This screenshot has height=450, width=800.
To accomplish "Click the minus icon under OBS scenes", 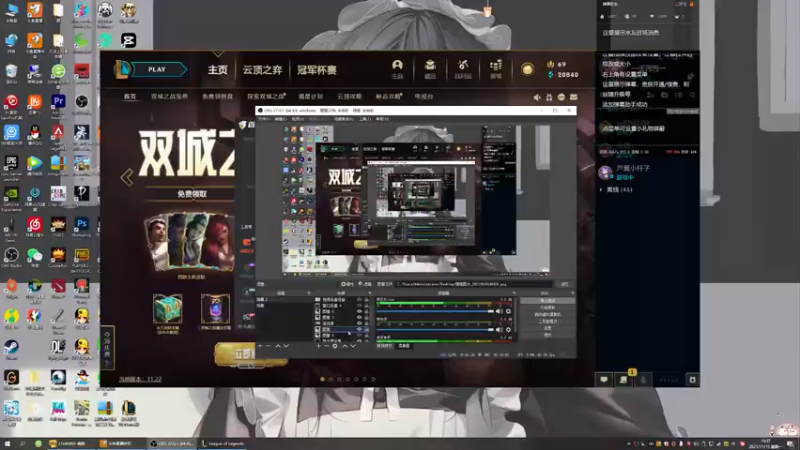I will pyautogui.click(x=268, y=346).
